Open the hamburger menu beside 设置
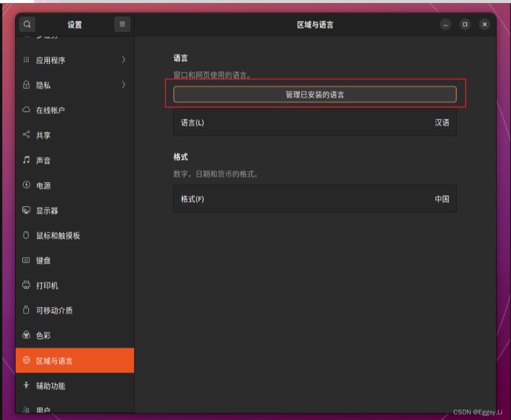This screenshot has height=420, width=511. click(122, 25)
